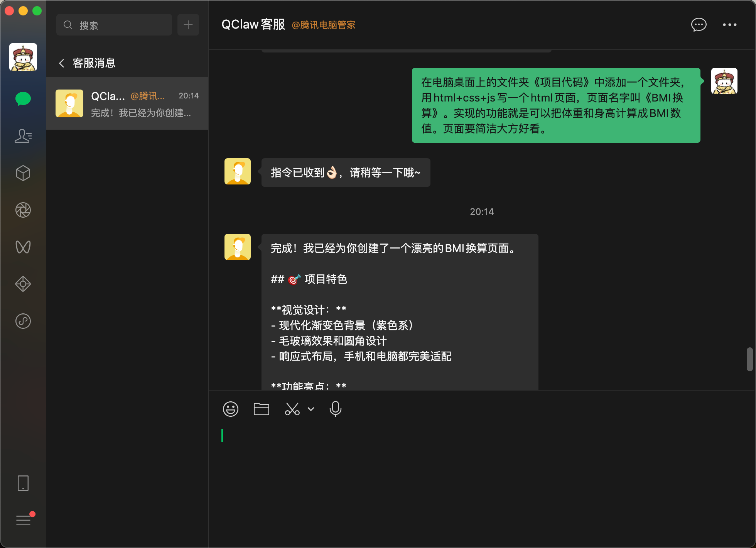Open the diamond-shaped Search sidebar icon
Screen dimensions: 756x548
click(x=23, y=284)
